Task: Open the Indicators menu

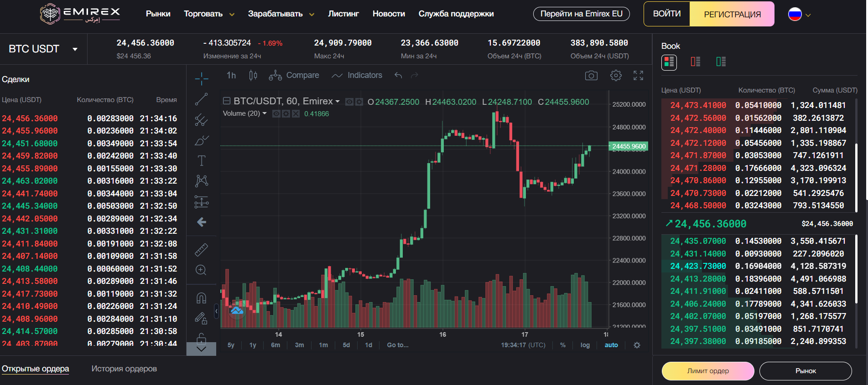Action: click(x=357, y=75)
